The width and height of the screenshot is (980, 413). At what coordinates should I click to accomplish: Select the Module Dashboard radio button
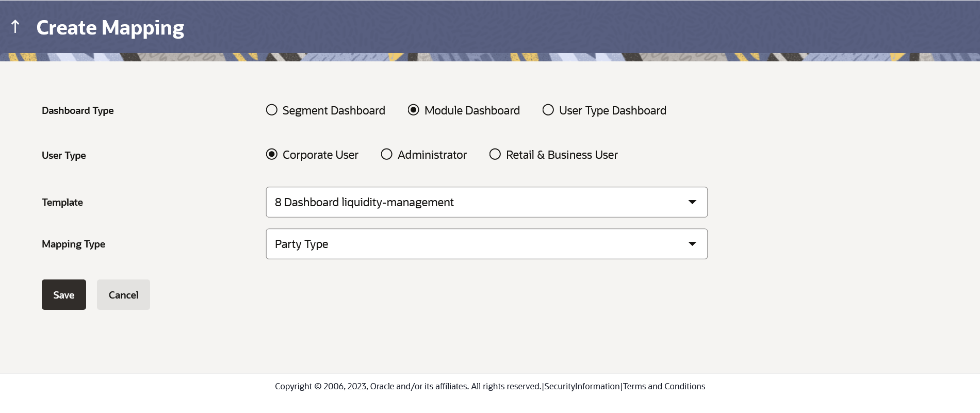click(414, 110)
